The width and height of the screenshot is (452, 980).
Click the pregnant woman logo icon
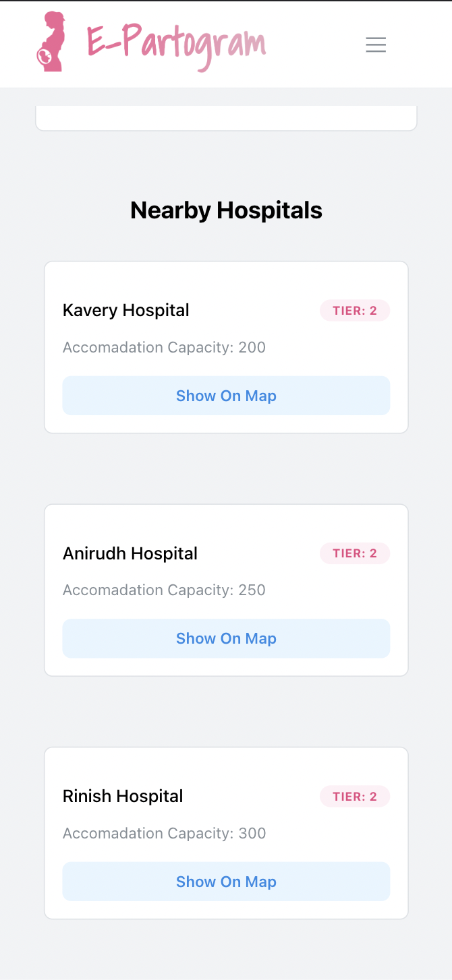click(51, 42)
